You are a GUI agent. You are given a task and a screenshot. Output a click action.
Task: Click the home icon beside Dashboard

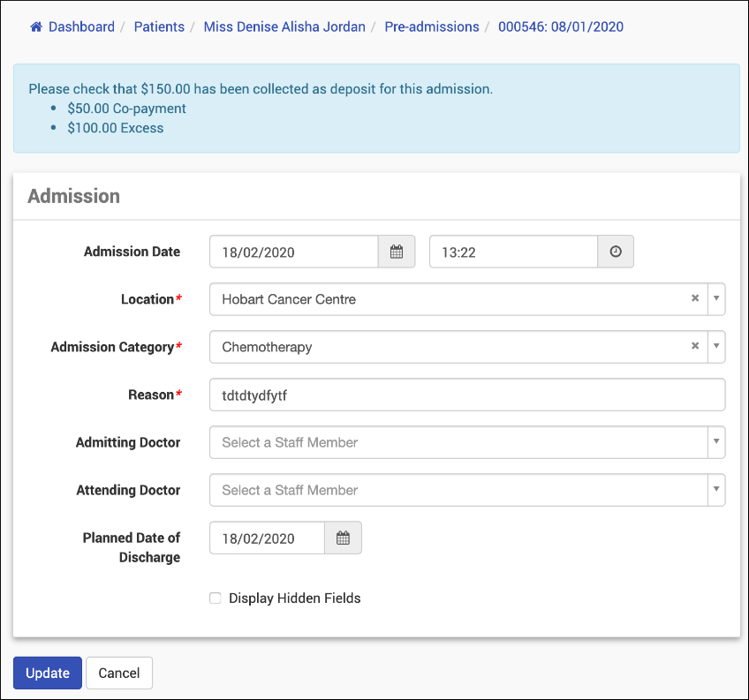[36, 26]
